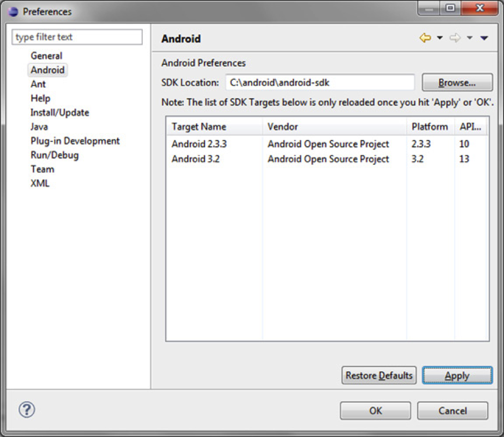Select General in the preferences tree
504x437 pixels.
tap(46, 55)
